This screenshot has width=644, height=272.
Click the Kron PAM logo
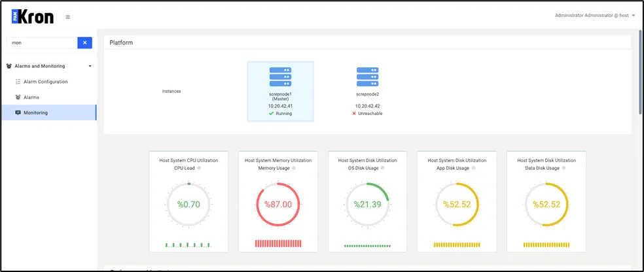coord(33,17)
